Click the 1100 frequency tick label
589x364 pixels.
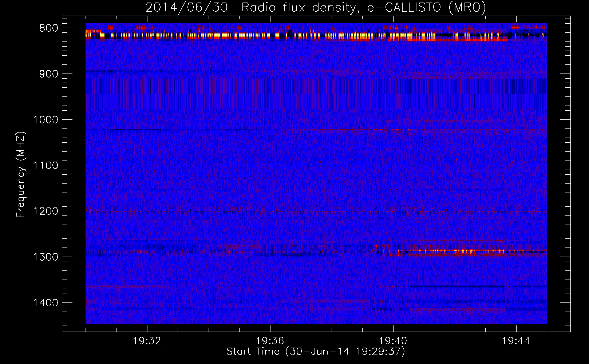point(46,166)
